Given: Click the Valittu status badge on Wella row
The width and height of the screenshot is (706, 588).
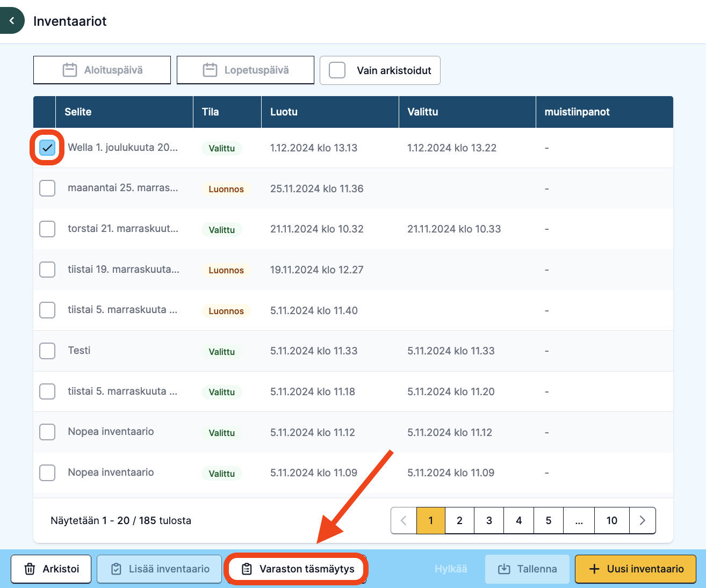Looking at the screenshot, I should 222,148.
